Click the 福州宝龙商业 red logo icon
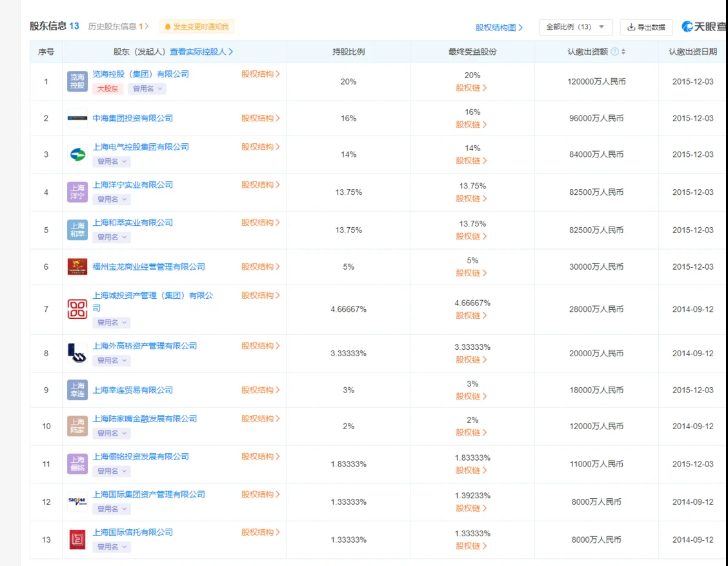Viewport: 728px width, 566px height. tap(77, 267)
